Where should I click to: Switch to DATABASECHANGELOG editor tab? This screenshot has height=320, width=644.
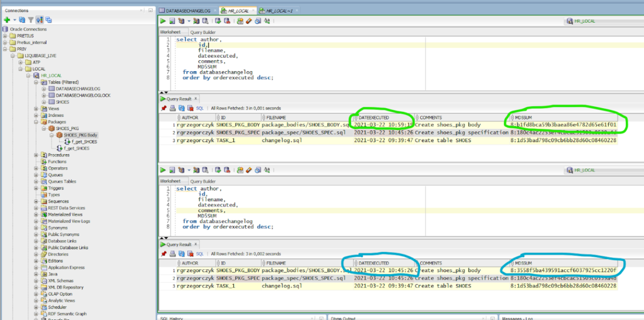(x=187, y=11)
